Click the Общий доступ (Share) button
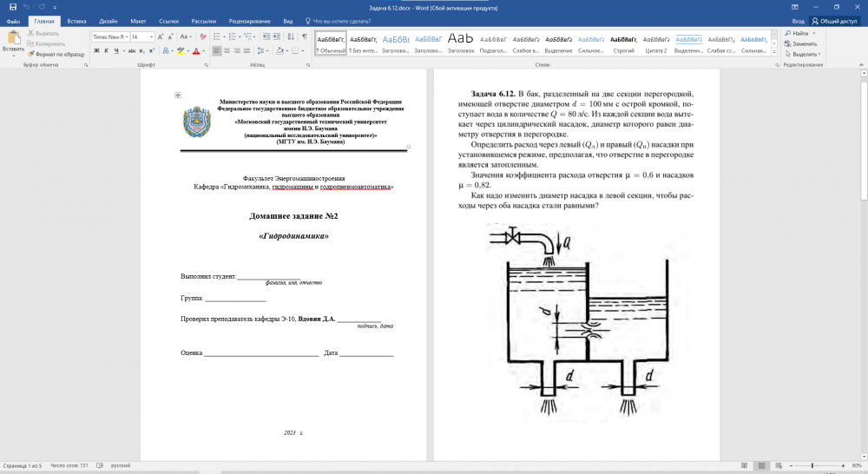868x474 pixels. (835, 21)
